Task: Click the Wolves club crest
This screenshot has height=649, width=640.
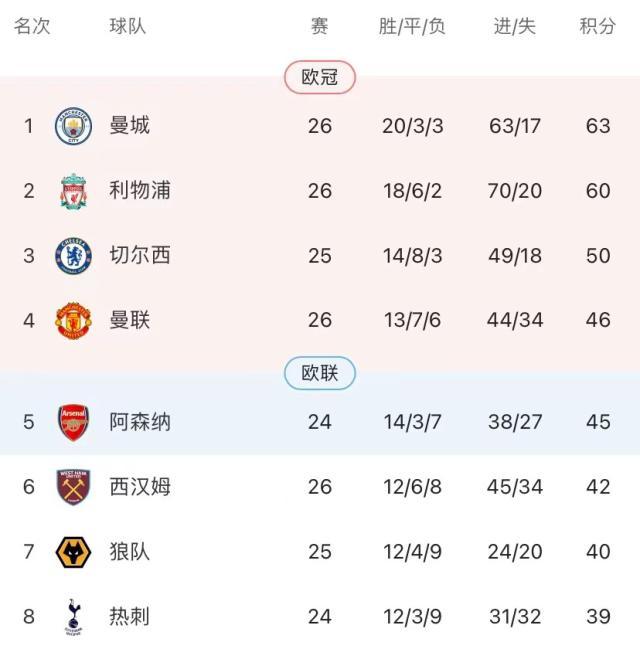Action: [x=73, y=552]
